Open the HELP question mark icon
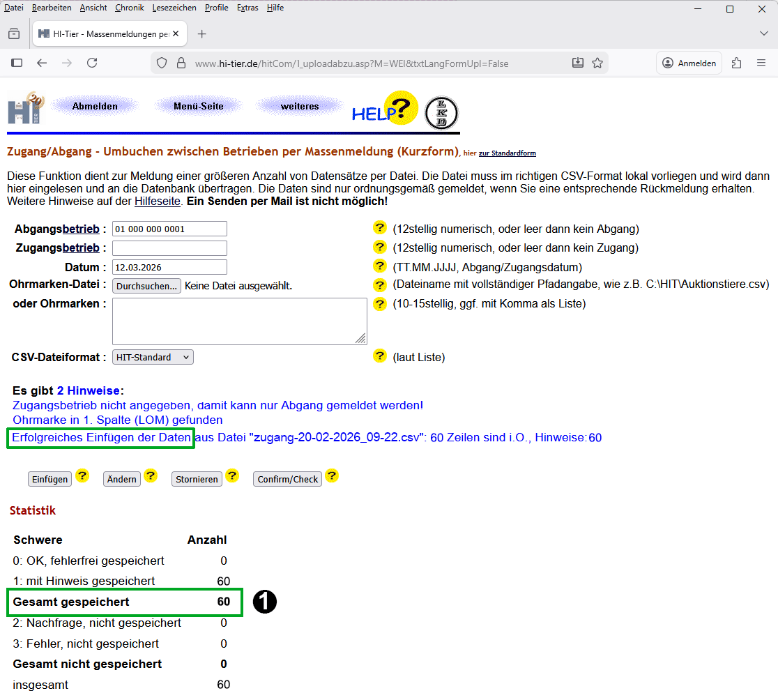 [x=401, y=109]
